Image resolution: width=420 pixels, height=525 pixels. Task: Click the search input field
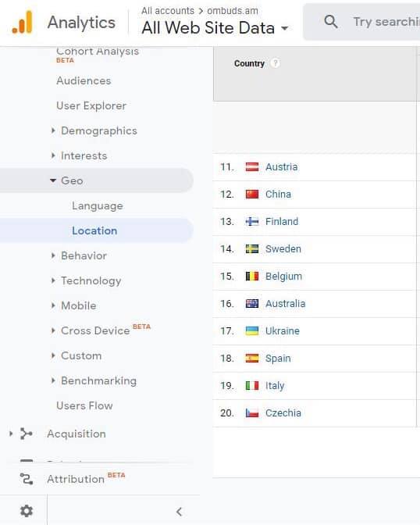pyautogui.click(x=386, y=22)
